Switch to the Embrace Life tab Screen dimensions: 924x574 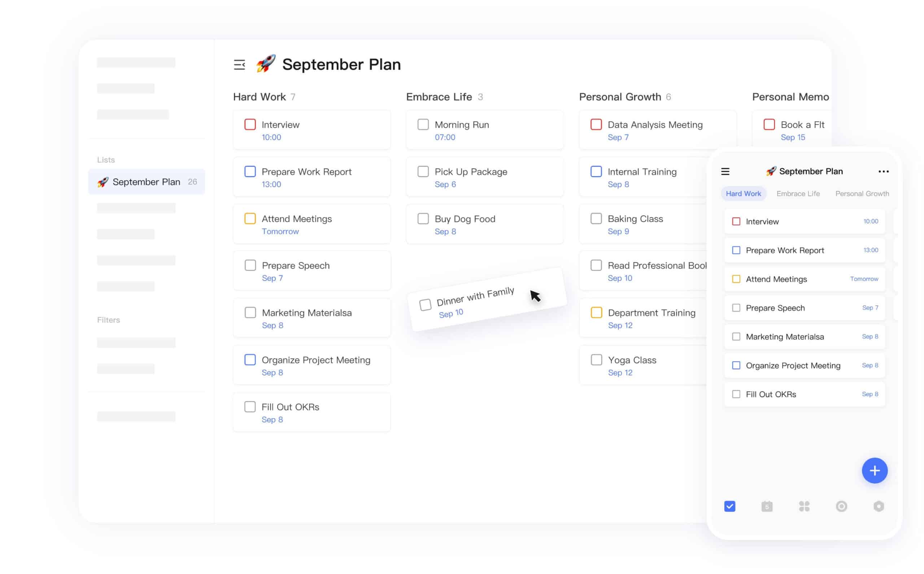(x=798, y=194)
